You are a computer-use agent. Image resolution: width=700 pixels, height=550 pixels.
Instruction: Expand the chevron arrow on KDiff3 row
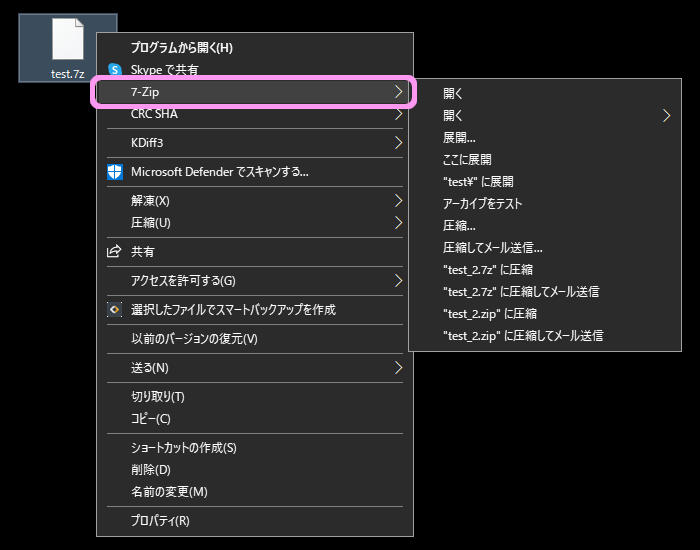click(x=398, y=143)
